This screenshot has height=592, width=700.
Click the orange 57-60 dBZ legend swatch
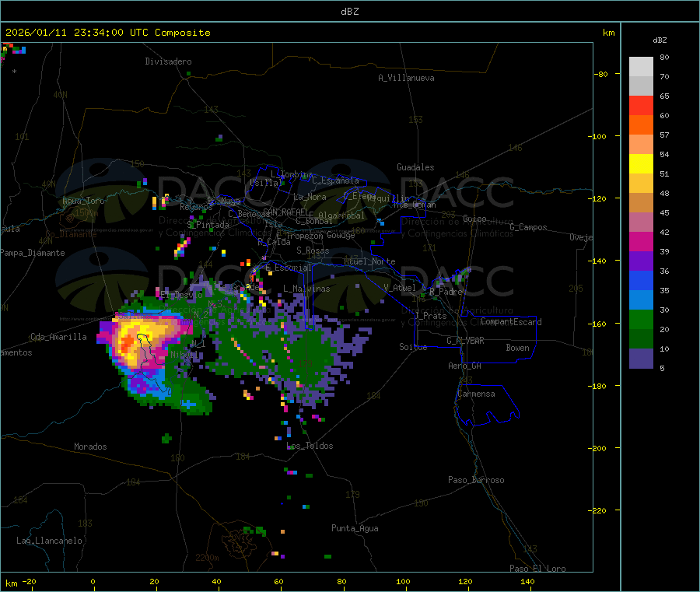pyautogui.click(x=641, y=125)
